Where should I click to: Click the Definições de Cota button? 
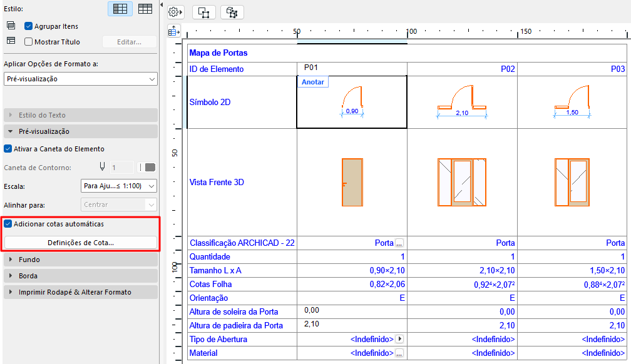(81, 243)
